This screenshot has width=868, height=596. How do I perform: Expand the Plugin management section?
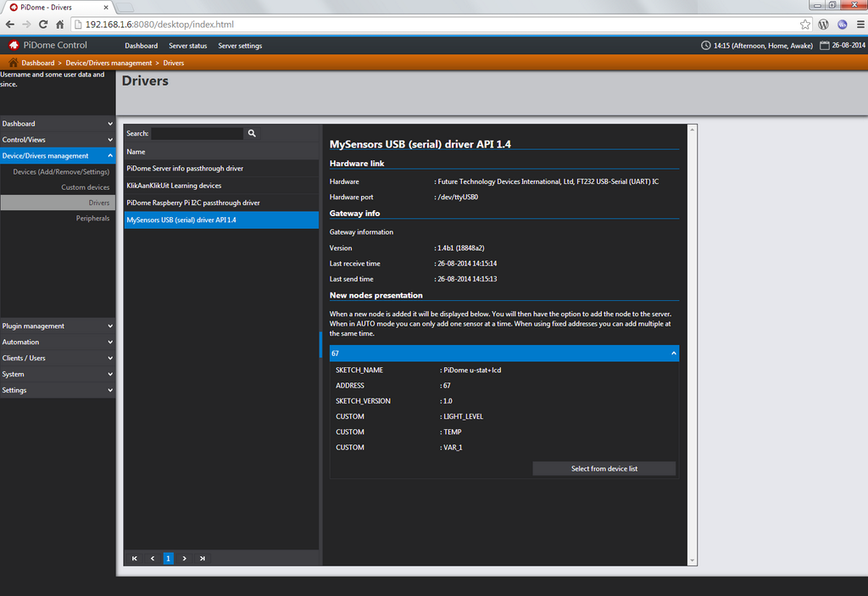coord(58,326)
